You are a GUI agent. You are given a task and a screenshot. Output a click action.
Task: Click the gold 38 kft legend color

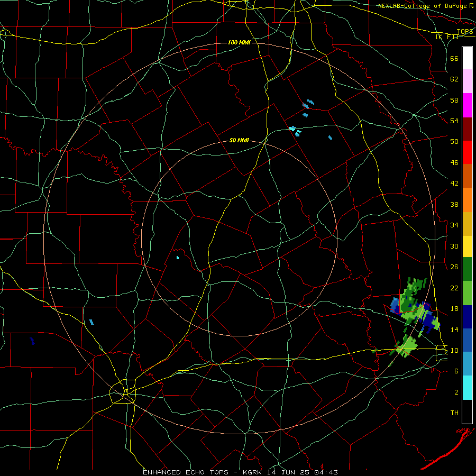click(467, 223)
